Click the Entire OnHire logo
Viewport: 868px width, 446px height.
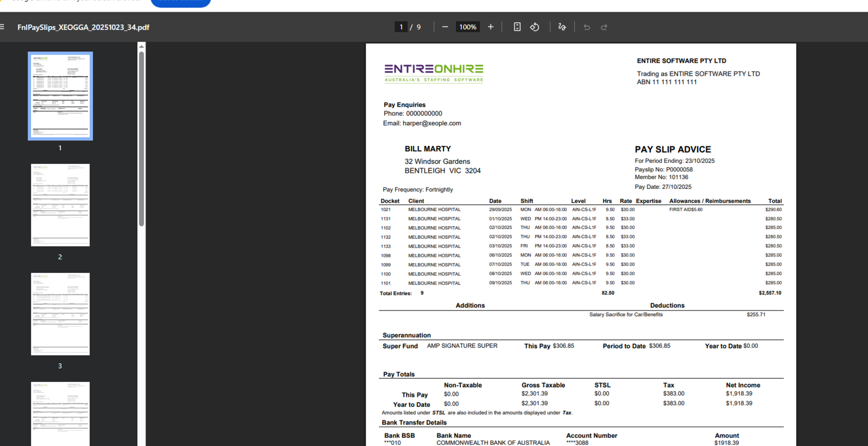click(x=434, y=73)
